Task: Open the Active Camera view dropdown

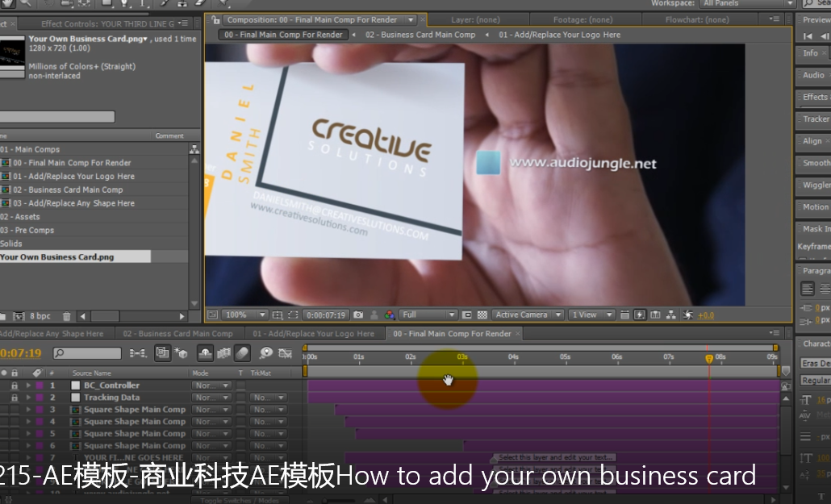Action: click(x=528, y=314)
